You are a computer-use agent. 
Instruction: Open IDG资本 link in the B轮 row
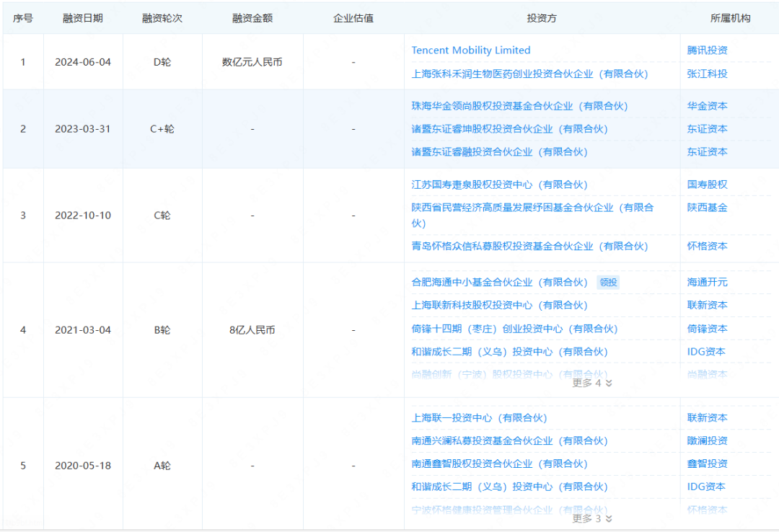pos(706,352)
